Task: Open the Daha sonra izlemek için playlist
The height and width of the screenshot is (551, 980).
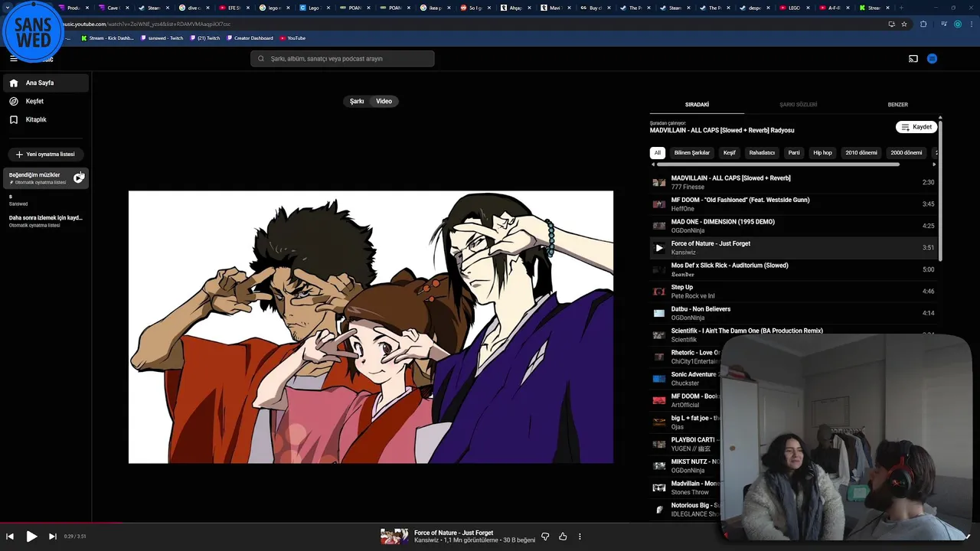Action: 46,220
